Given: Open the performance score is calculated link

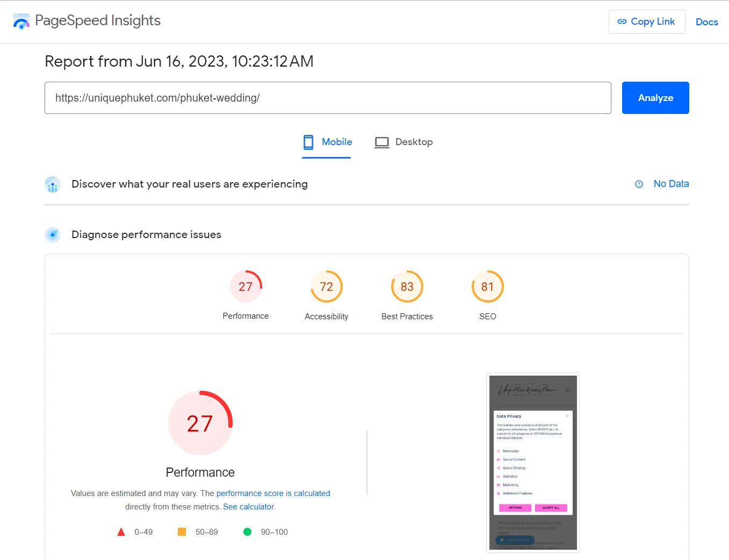Looking at the screenshot, I should [273, 493].
